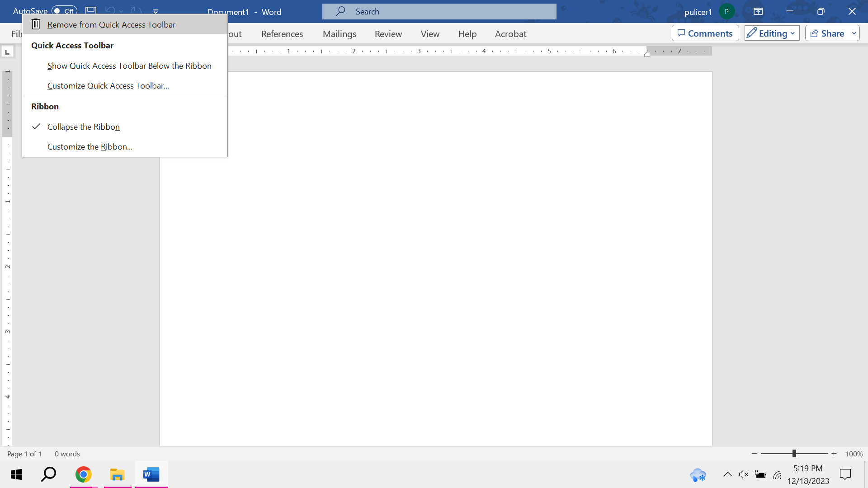868x488 pixels.
Task: Switch to the Review ribbon tab
Action: coord(388,33)
